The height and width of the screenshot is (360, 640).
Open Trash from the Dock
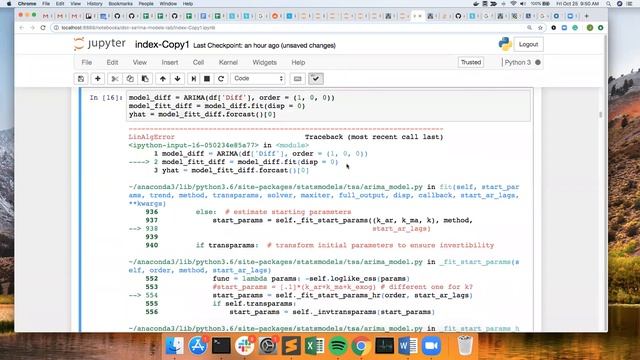coord(465,346)
